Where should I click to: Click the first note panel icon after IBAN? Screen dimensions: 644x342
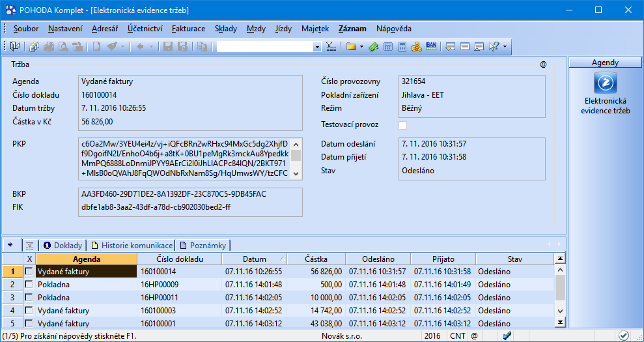(x=451, y=47)
